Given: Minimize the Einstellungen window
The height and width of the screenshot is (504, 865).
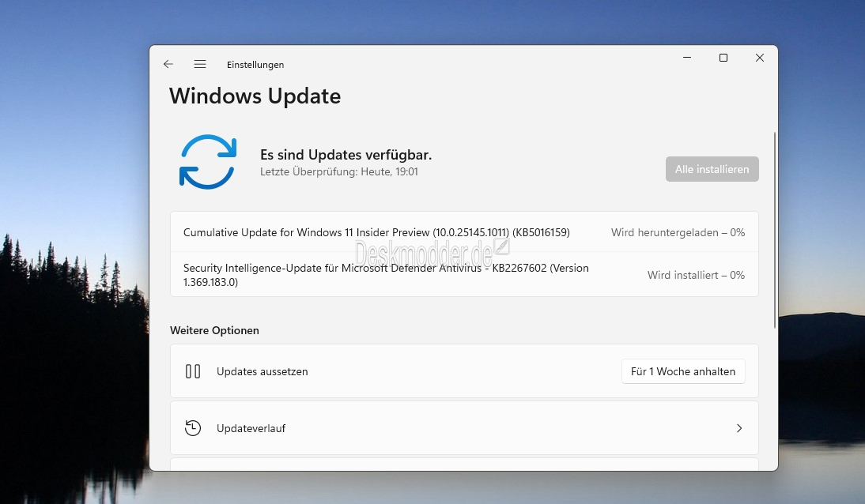Looking at the screenshot, I should [687, 58].
